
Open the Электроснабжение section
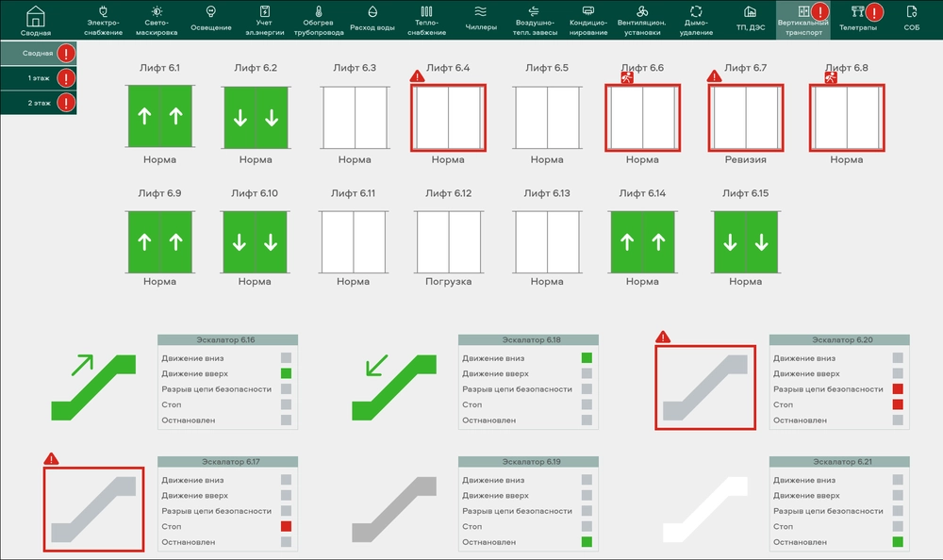pos(103,12)
